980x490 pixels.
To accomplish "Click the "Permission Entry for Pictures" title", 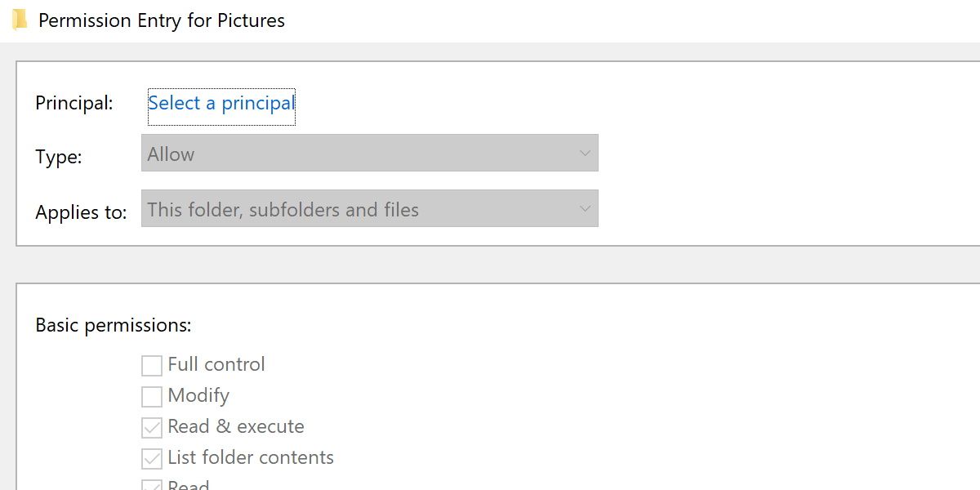I will (161, 20).
